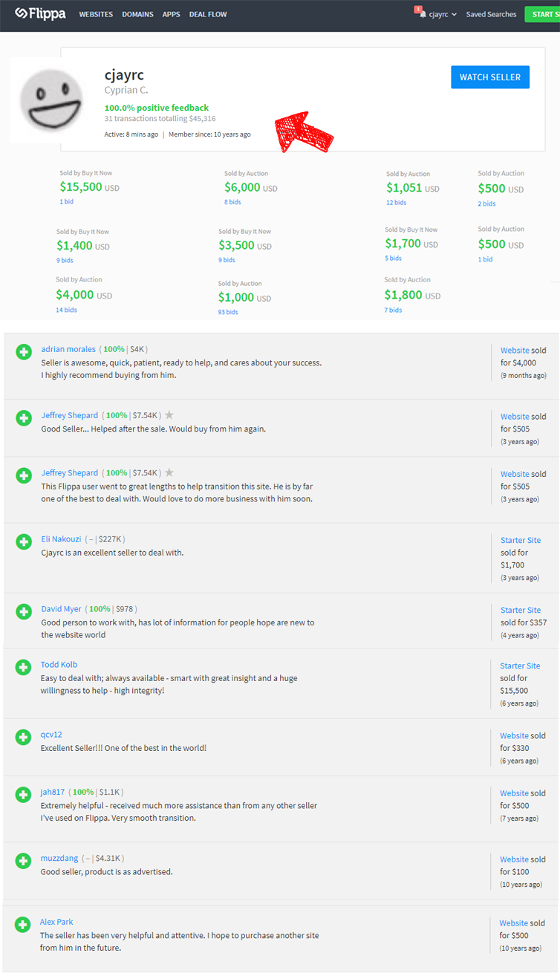Image resolution: width=560 pixels, height=976 pixels.
Task: Open '8 bids' link under $6,000 sale
Action: tap(232, 201)
